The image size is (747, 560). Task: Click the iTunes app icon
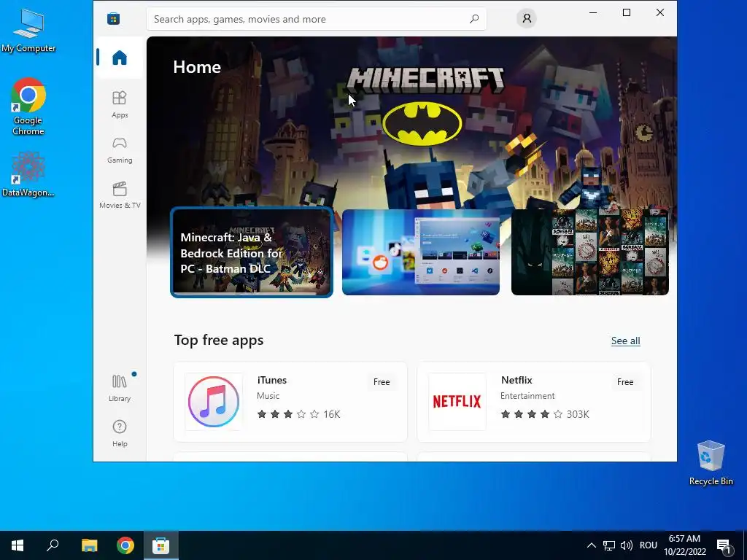coord(214,402)
